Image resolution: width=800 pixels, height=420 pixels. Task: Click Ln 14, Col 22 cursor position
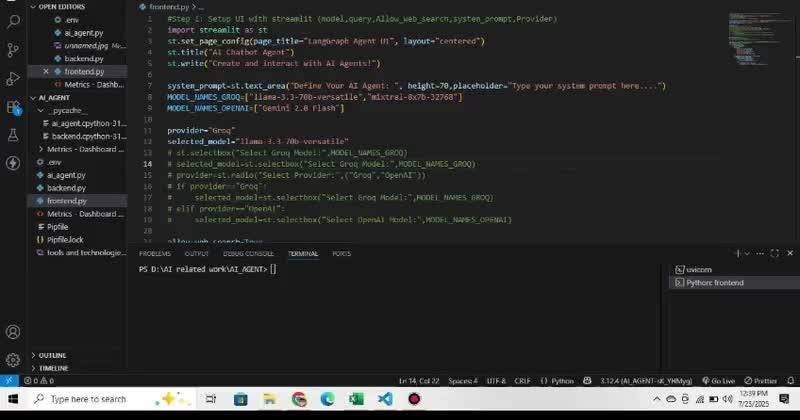419,381
